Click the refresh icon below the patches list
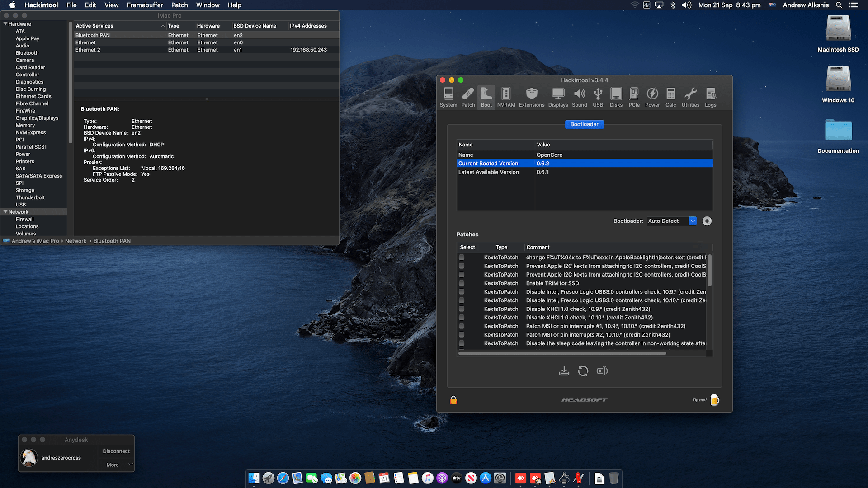Screen dimensions: 868x488 583,371
